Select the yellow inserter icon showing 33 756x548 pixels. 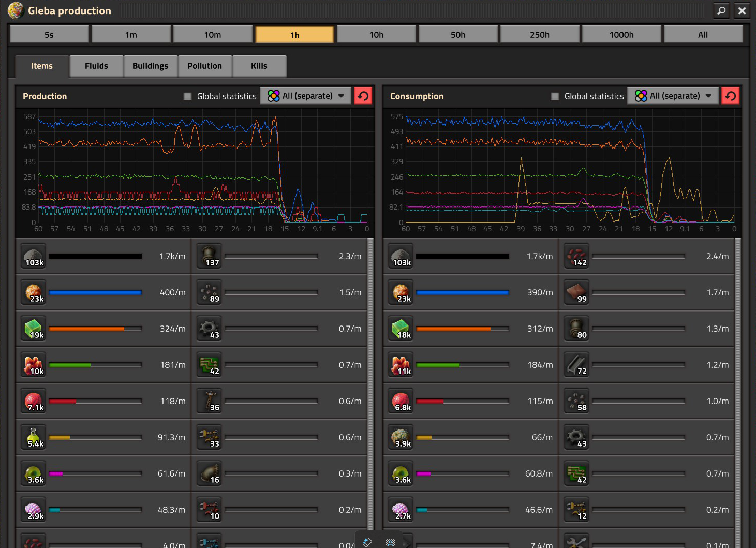click(210, 437)
